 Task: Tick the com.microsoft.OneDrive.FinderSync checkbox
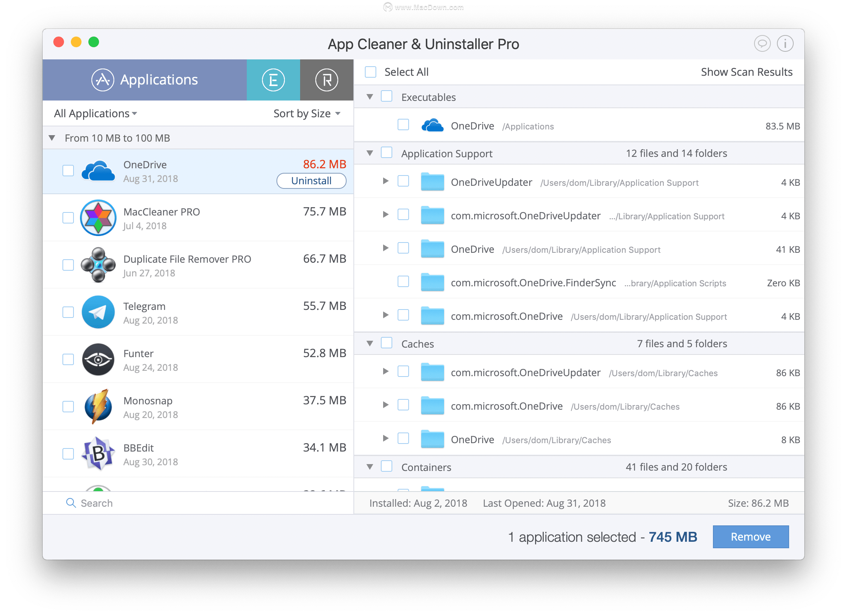coord(403,282)
